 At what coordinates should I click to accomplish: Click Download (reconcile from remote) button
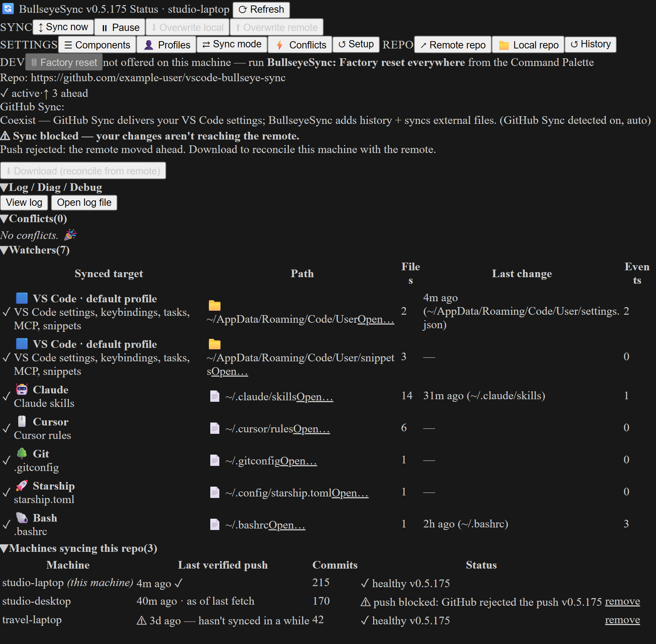(83, 170)
